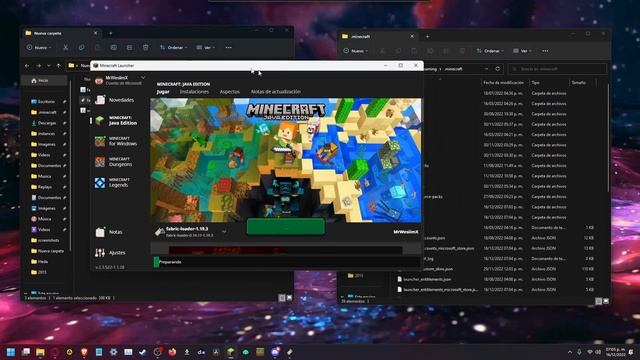Switch to the Jugar tab
Viewport: 640px width, 360px height.
click(x=163, y=92)
